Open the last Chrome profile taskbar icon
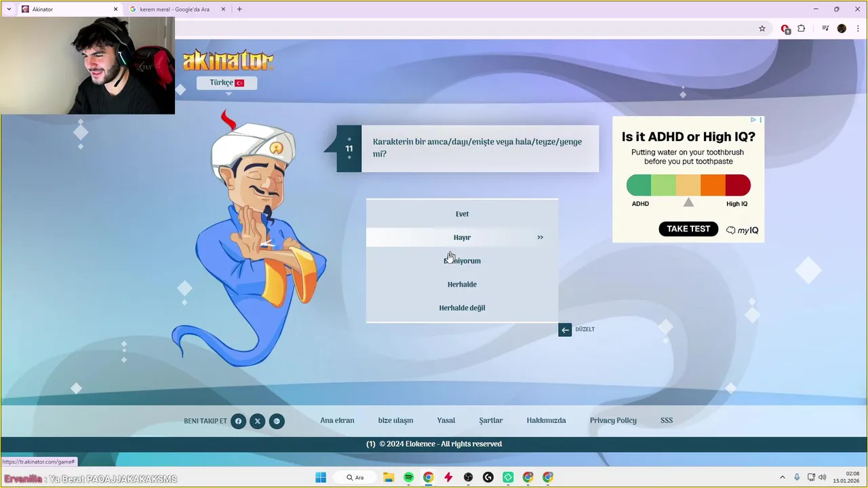This screenshot has height=488, width=868. click(548, 477)
